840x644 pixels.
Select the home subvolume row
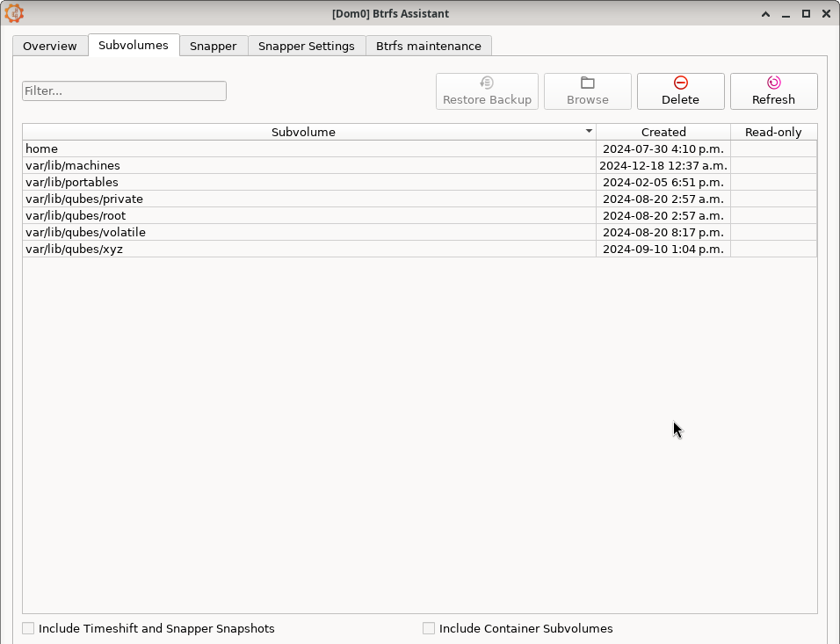(308, 148)
